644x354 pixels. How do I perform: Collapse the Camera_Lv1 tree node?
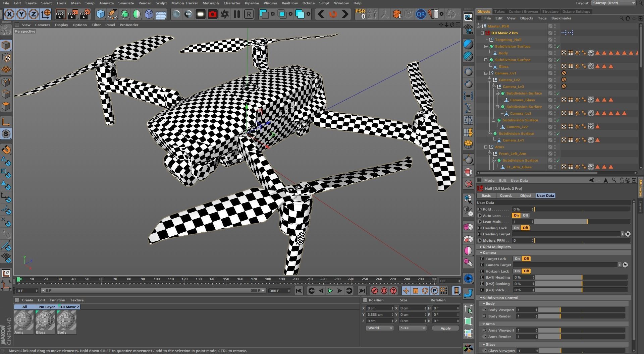click(x=486, y=73)
